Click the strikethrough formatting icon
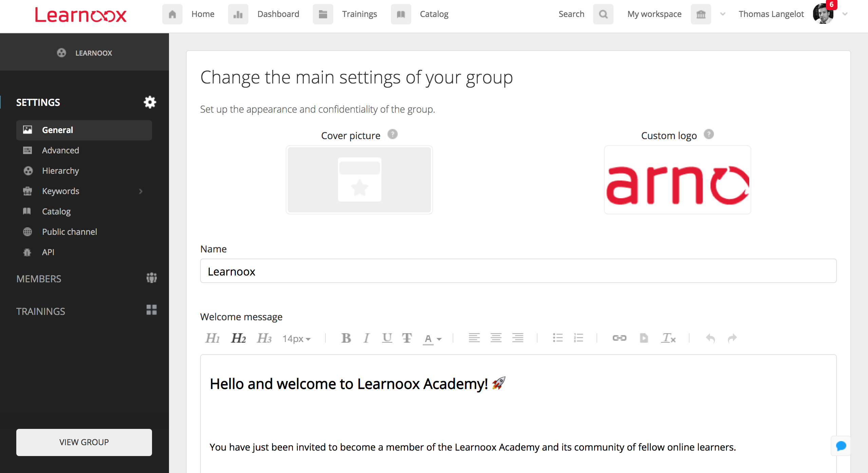 pyautogui.click(x=407, y=338)
